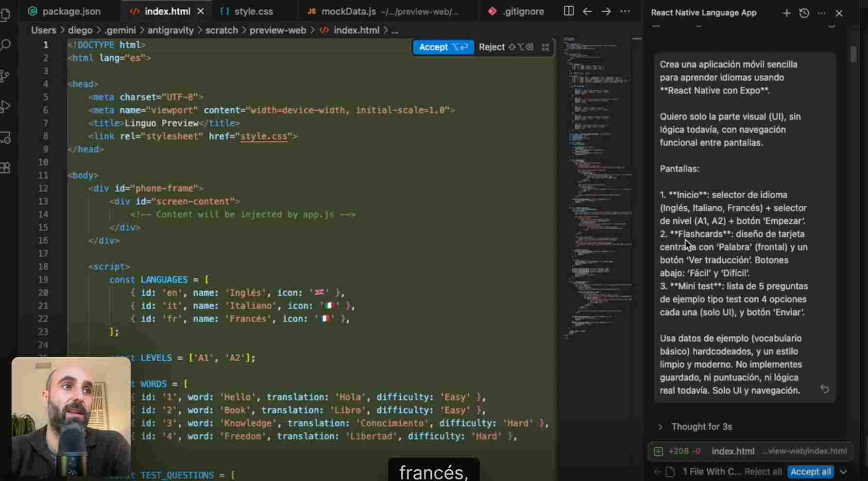Click Reject in the diff toolbar
Screen dimensions: 868x481
pyautogui.click(x=492, y=47)
